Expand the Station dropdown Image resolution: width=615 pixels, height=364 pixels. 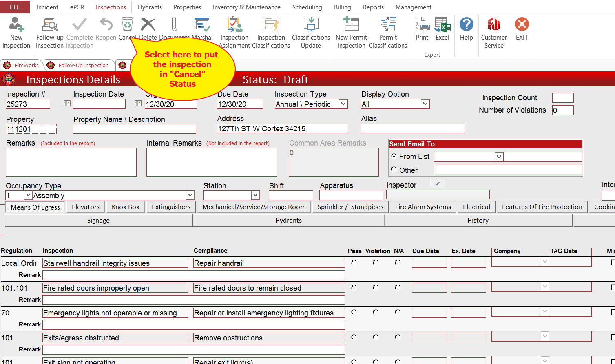pyautogui.click(x=255, y=195)
